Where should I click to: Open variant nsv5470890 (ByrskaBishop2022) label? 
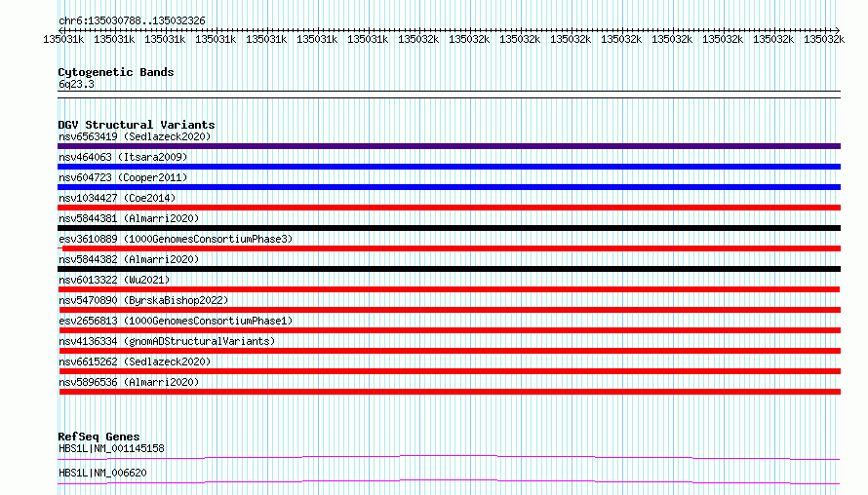143,300
